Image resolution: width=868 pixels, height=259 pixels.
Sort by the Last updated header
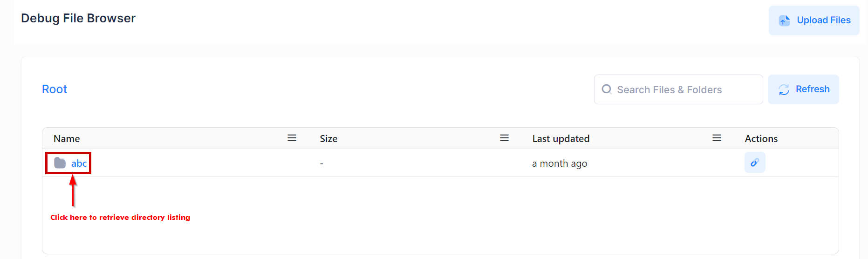pos(560,138)
